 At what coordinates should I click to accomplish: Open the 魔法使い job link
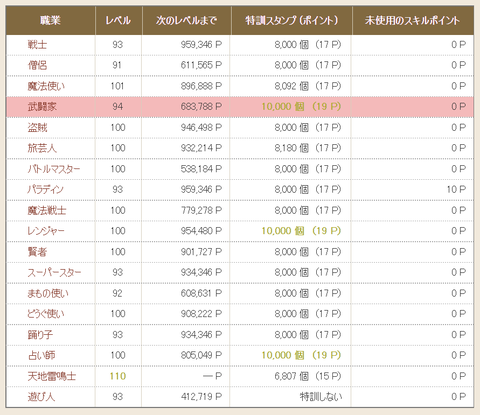46,86
